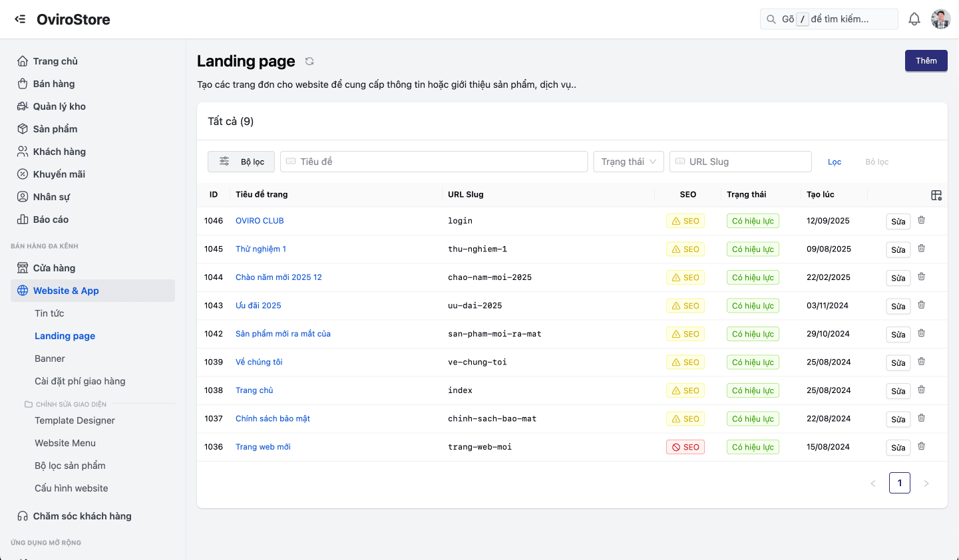Delete page 1036 using its trash icon

click(921, 446)
